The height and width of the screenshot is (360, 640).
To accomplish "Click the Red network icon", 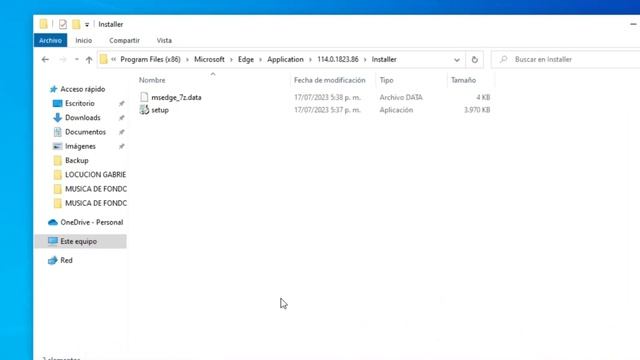I will (x=53, y=260).
